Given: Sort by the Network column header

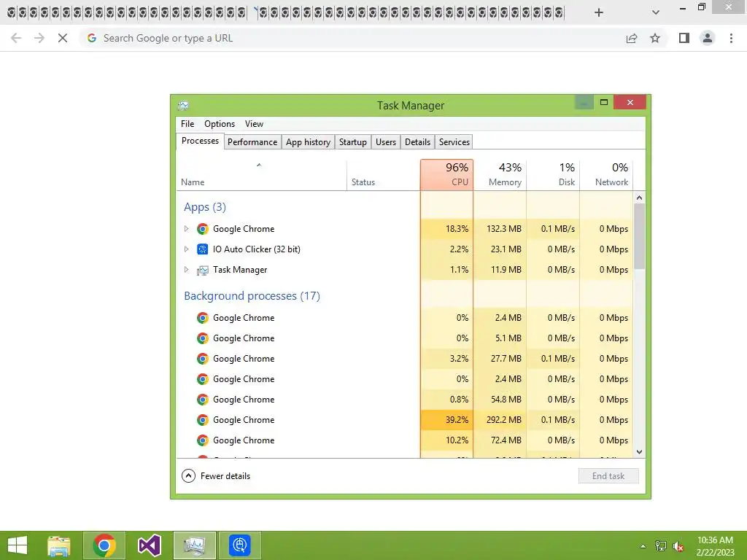Looking at the screenshot, I should tap(606, 175).
